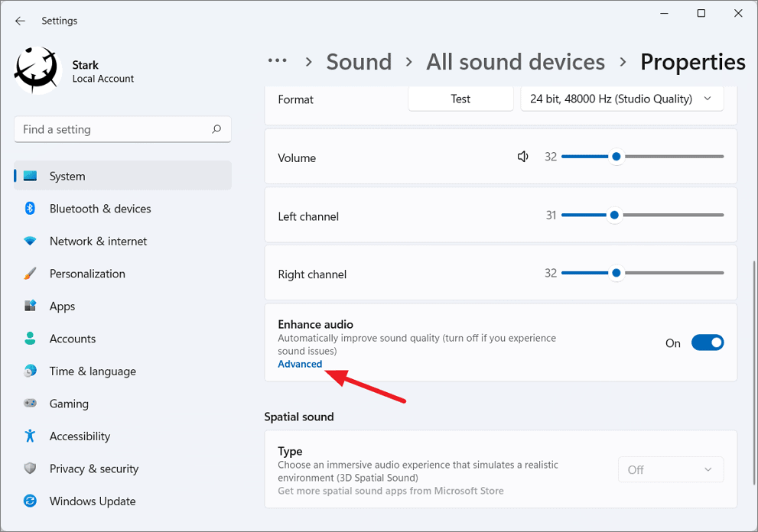758x532 pixels.
Task: Click the search magnifier icon
Action: coord(216,129)
